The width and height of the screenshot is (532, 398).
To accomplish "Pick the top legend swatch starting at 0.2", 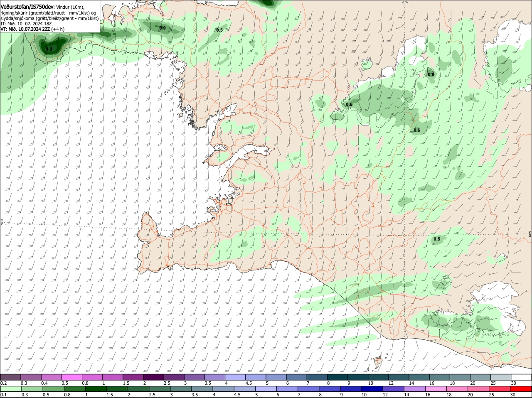I will click(10, 377).
